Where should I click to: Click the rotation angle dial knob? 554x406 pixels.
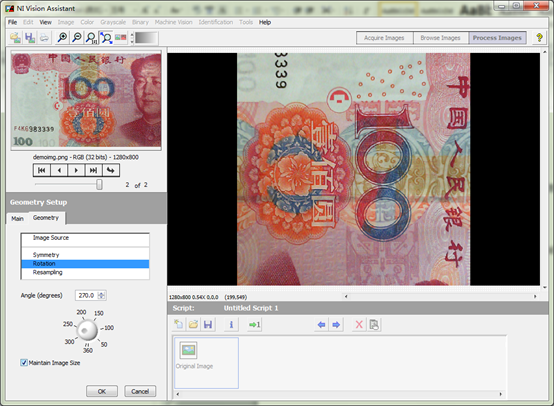87,330
